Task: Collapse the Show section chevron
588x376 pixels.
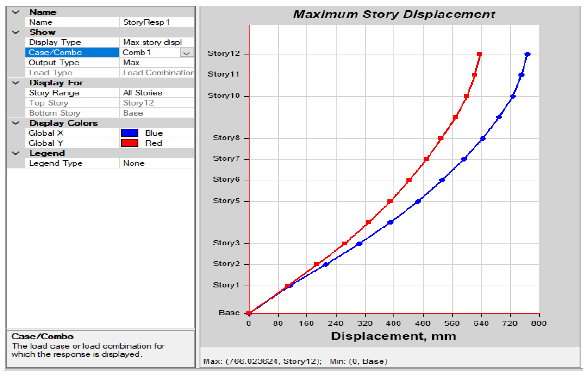Action: tap(15, 32)
